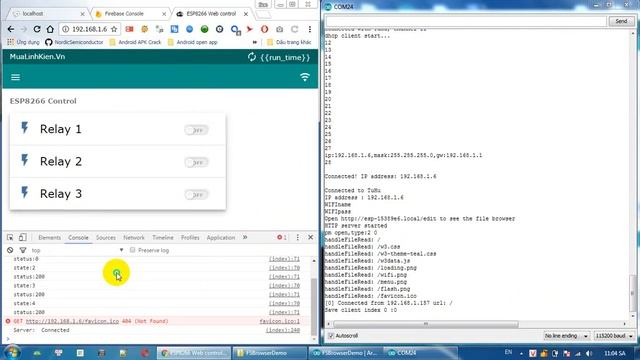The image size is (640, 360).
Task: Bookmark this page with the star icon
Action: (x=114, y=29)
